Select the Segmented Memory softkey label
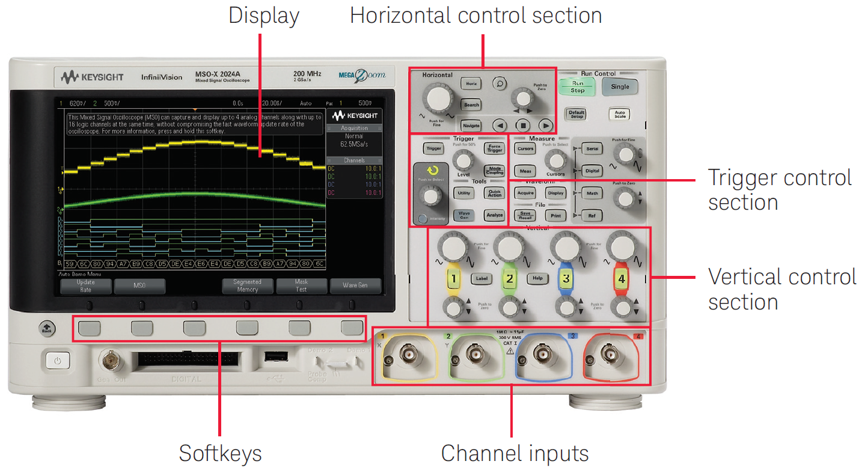Image resolution: width=868 pixels, height=470 pixels. [248, 285]
